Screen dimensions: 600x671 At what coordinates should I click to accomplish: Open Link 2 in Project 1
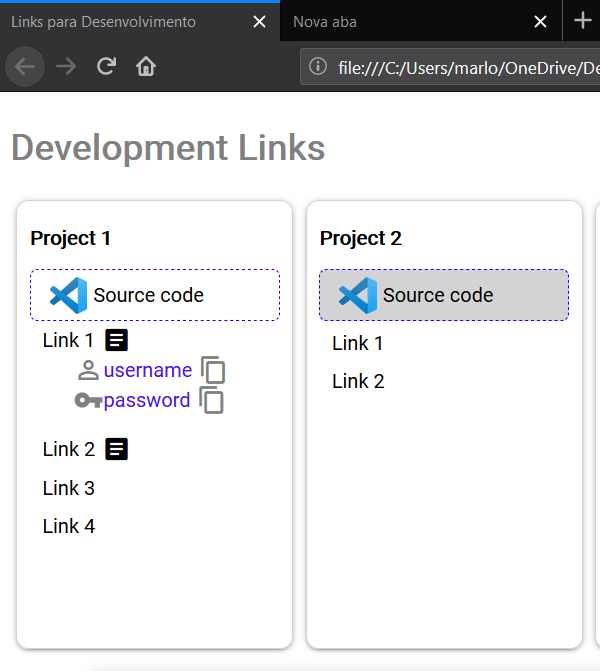tap(68, 449)
